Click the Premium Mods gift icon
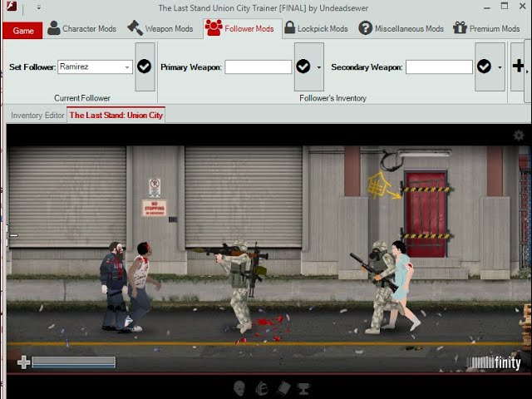Image resolution: width=532 pixels, height=399 pixels. click(460, 27)
